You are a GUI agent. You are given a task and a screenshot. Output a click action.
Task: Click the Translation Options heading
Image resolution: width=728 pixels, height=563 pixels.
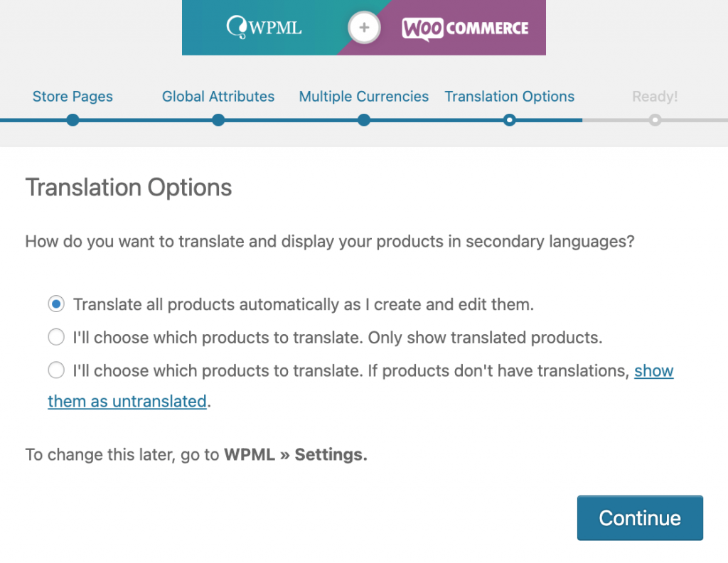pyautogui.click(x=129, y=188)
